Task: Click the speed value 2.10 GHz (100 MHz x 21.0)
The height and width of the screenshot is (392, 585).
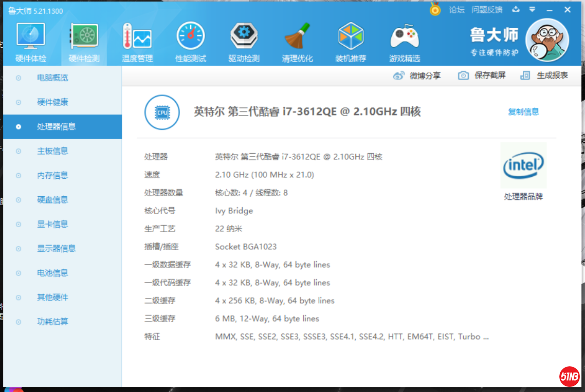Action: pyautogui.click(x=265, y=175)
